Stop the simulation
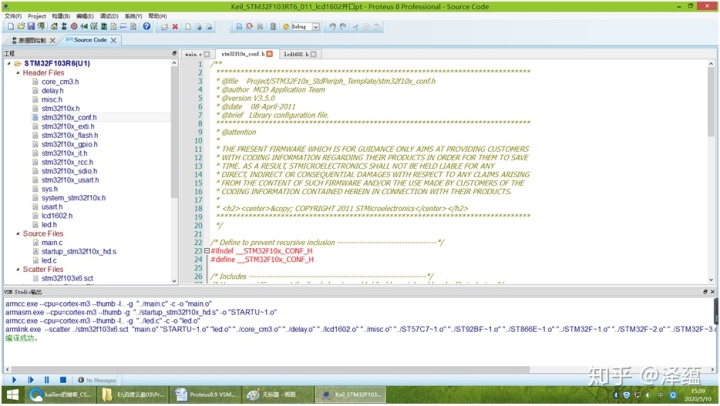The height and width of the screenshot is (406, 720). pyautogui.click(x=63, y=380)
